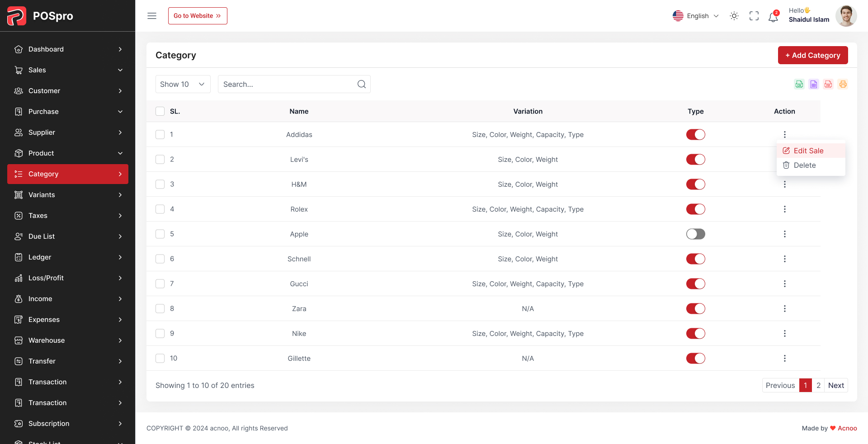Open the Show 10 entries dropdown
The width and height of the screenshot is (868, 444).
pos(183,85)
